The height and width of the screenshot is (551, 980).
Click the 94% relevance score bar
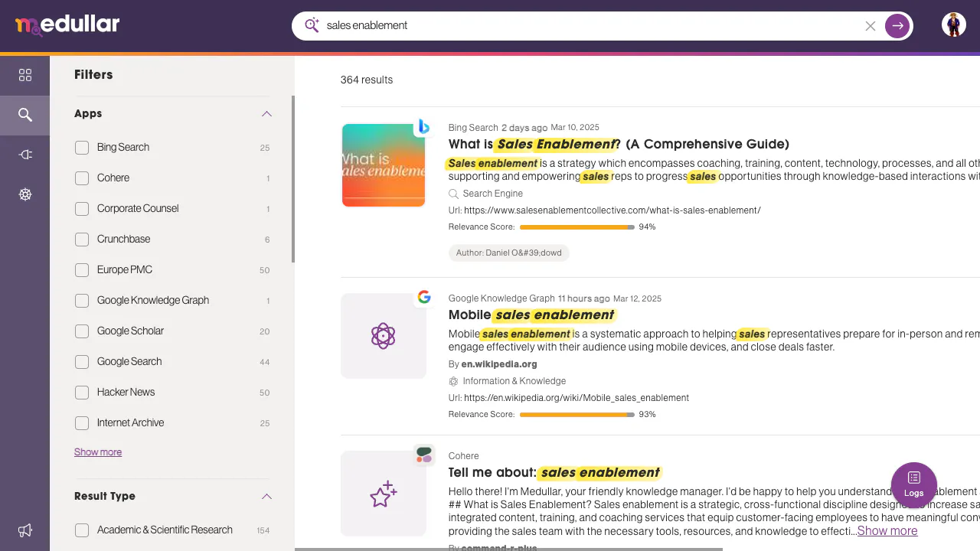coord(577,227)
